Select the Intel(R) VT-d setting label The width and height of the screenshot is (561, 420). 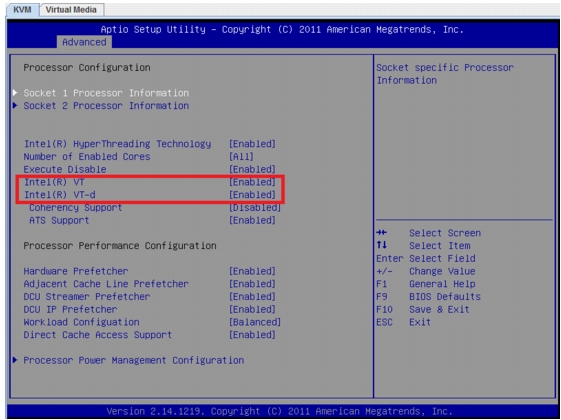(60, 195)
